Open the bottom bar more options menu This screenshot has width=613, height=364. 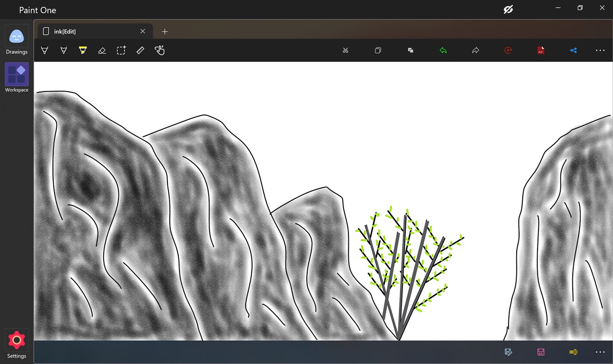(x=600, y=352)
